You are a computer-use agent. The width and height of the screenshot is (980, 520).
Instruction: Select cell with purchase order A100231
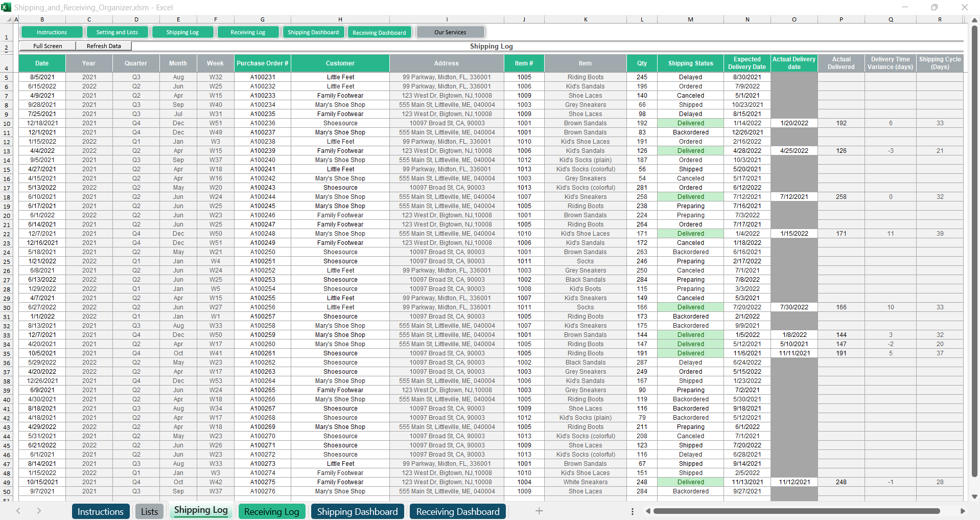point(263,77)
